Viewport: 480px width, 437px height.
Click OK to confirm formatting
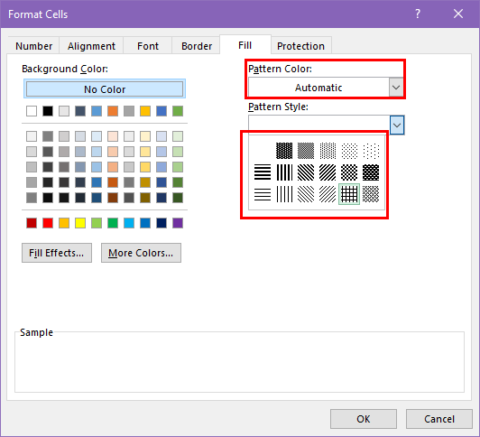(363, 419)
